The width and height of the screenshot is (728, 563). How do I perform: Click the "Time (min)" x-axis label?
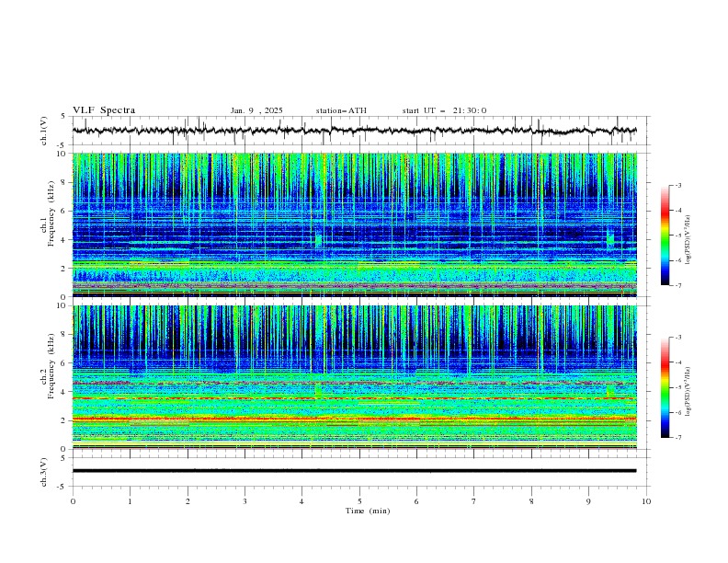tap(368, 511)
